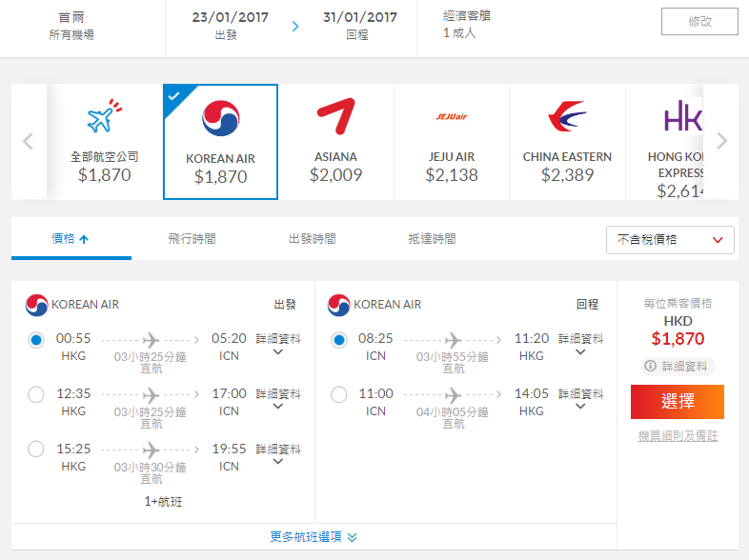
Task: Open the 機票細則及備註 fare rules link
Action: [678, 436]
